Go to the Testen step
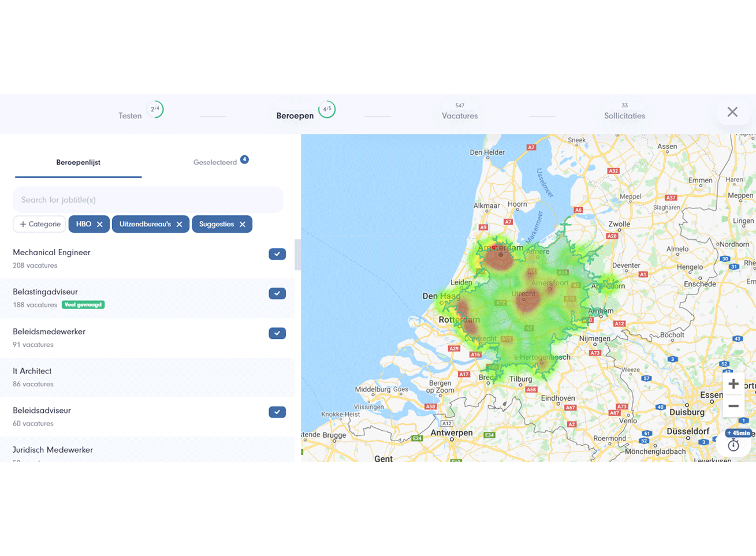This screenshot has width=756, height=556. [130, 116]
